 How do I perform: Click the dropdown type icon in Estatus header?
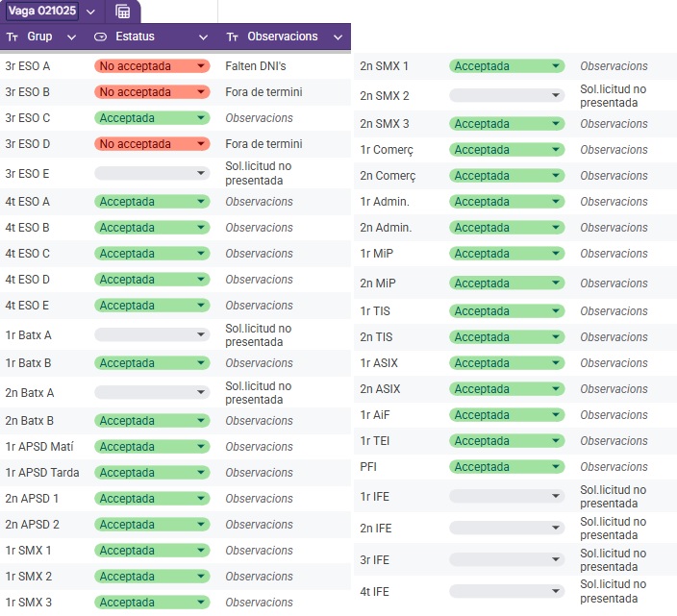click(100, 37)
